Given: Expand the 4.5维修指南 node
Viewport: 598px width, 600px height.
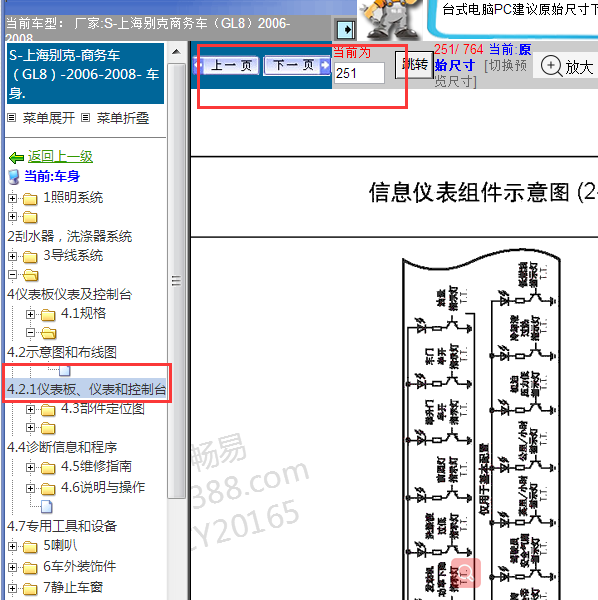Looking at the screenshot, I should tap(30, 468).
